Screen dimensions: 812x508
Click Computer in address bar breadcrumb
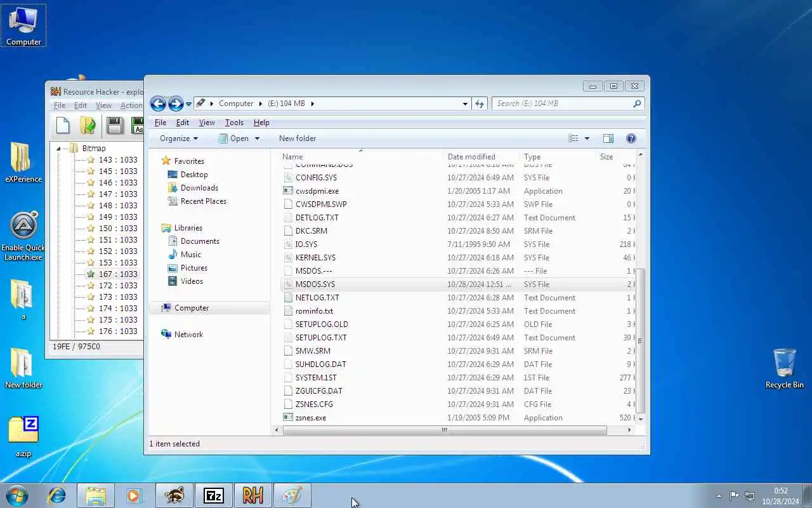(x=235, y=104)
